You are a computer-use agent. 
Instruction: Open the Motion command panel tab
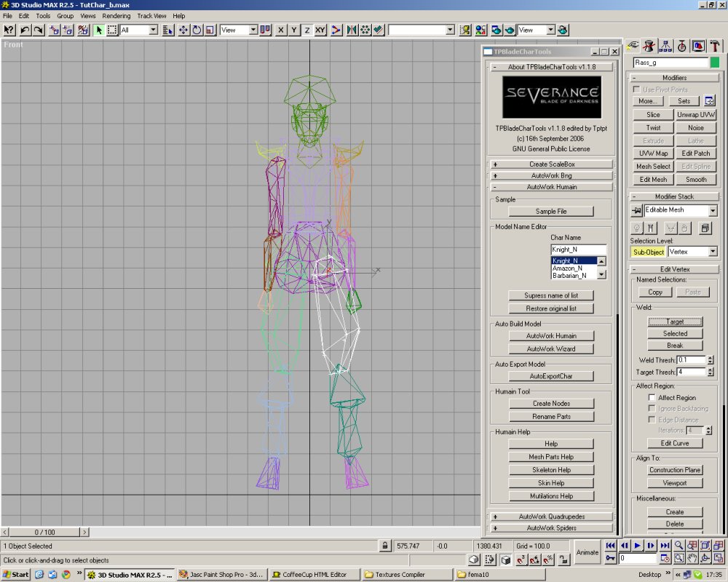[x=681, y=46]
